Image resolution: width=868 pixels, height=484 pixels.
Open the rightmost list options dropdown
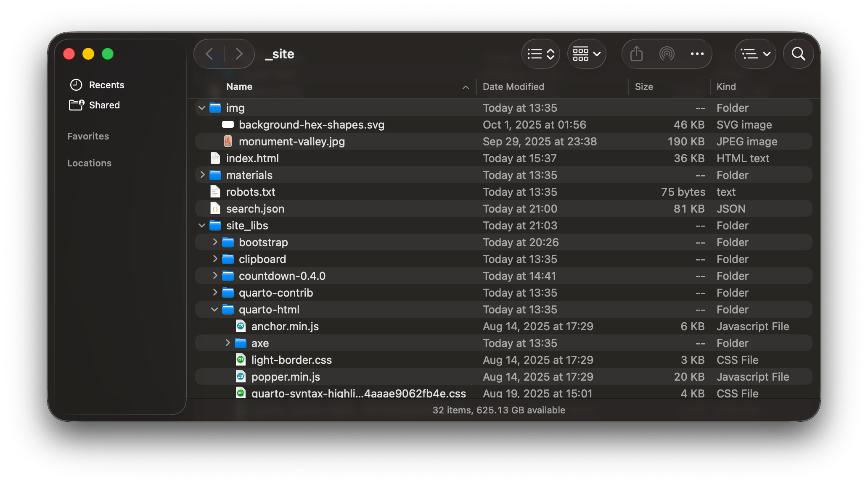click(755, 54)
